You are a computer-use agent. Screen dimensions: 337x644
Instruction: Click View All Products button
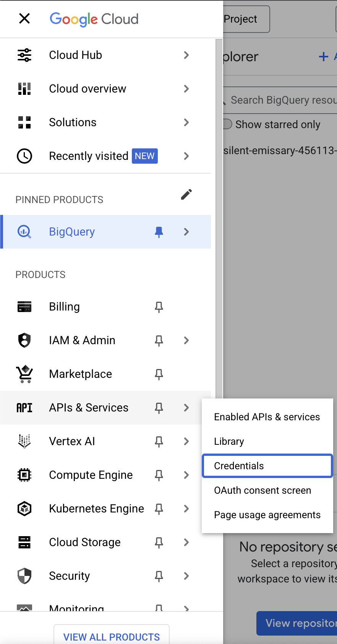coord(112,635)
